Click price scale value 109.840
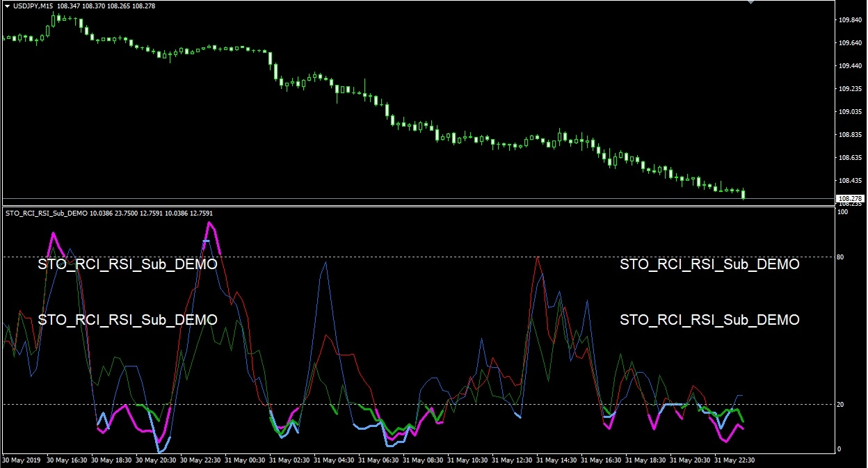 [x=851, y=20]
